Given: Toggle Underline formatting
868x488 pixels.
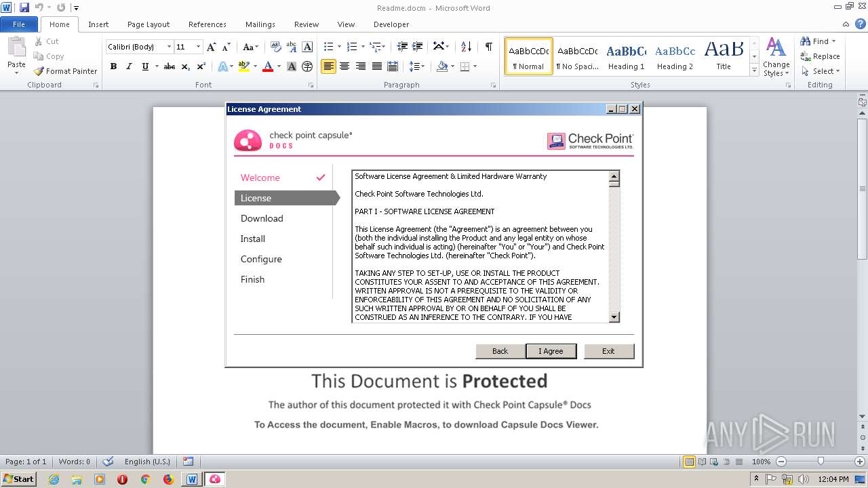Looking at the screenshot, I should point(144,66).
